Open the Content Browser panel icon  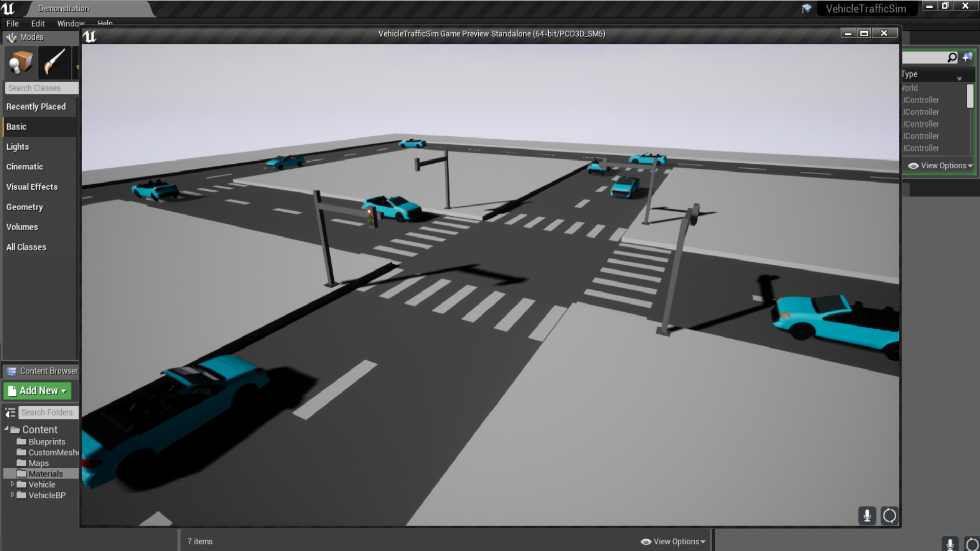coord(11,371)
